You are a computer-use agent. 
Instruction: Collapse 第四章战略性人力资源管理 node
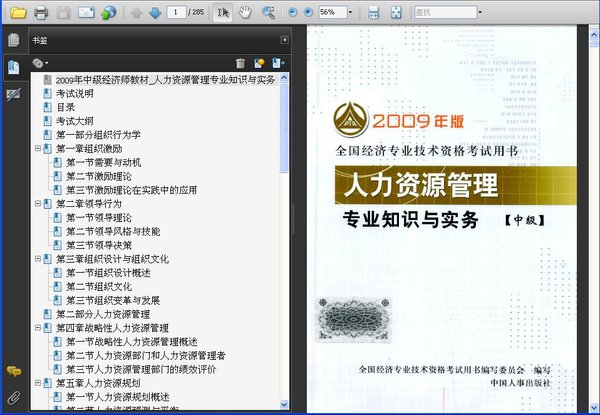[x=38, y=328]
